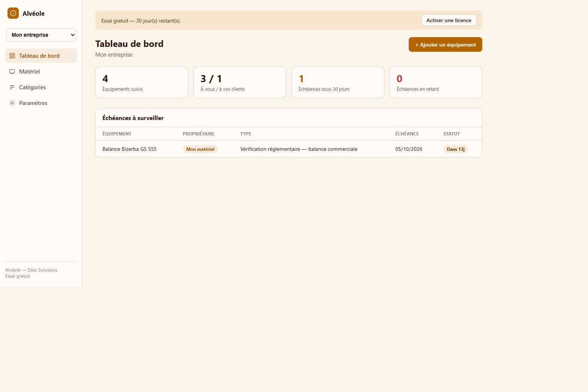Screen dimensions: 588x392
Task: Click the Paramètres gear icon
Action: tap(12, 103)
